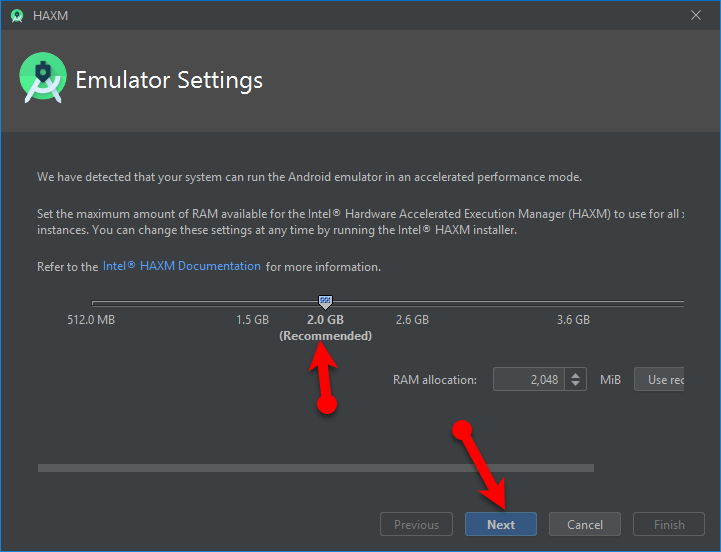Proceed with the Next button
The image size is (721, 552).
click(501, 525)
